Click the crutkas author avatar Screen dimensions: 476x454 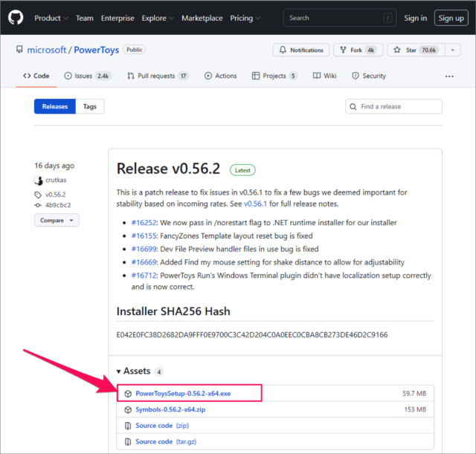[x=39, y=181]
